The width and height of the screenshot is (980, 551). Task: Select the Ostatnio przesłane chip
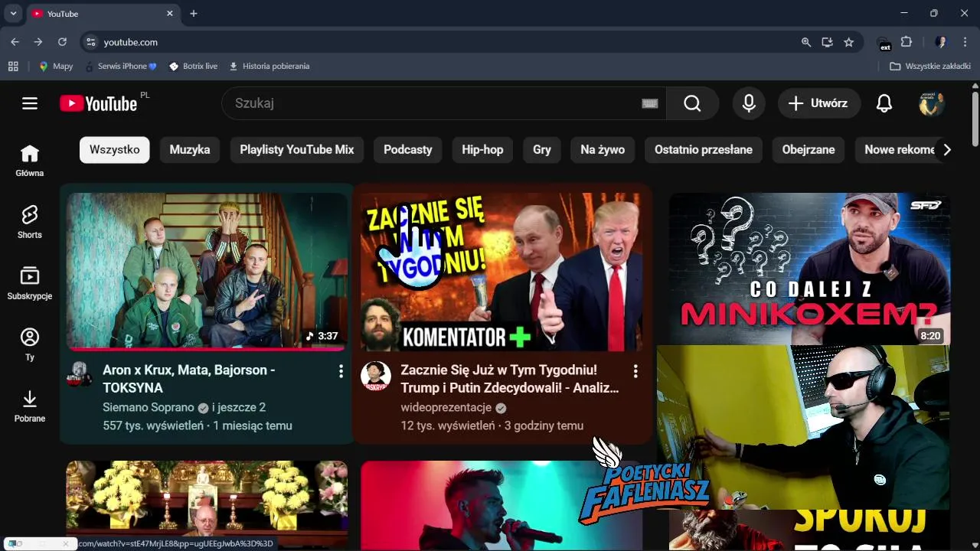[704, 150]
